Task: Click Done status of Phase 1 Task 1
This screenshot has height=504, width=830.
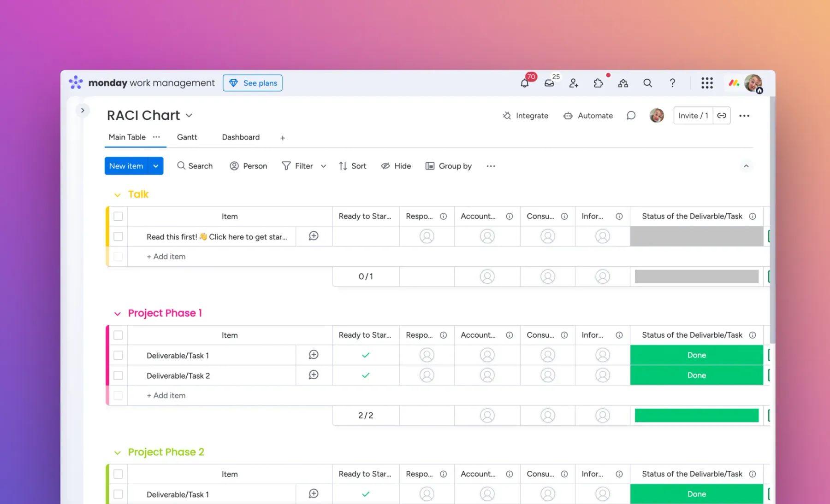Action: 696,355
